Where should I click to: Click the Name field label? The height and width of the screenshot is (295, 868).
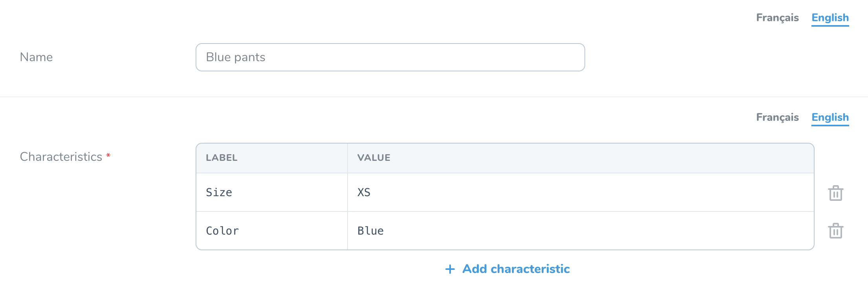pyautogui.click(x=37, y=57)
